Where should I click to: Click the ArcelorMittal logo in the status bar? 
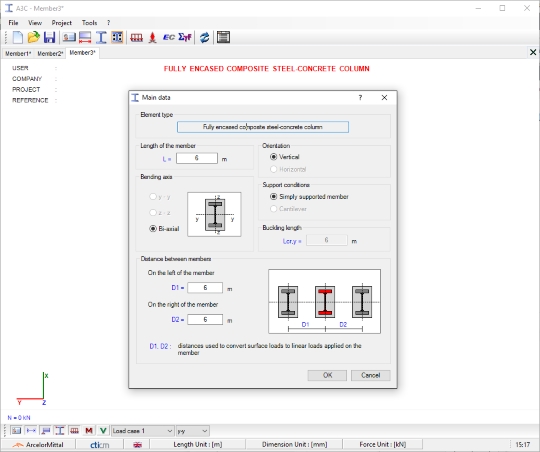pyautogui.click(x=38, y=445)
